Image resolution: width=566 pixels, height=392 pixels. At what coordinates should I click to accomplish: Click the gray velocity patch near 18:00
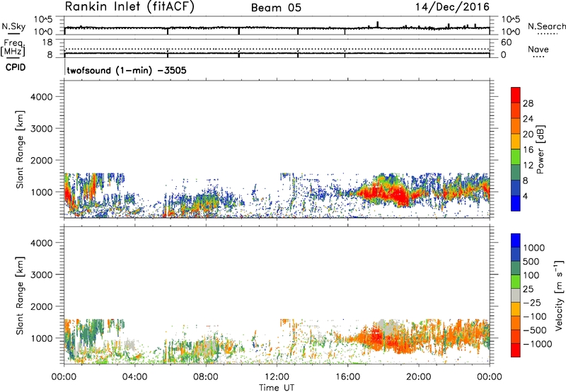pos(388,328)
